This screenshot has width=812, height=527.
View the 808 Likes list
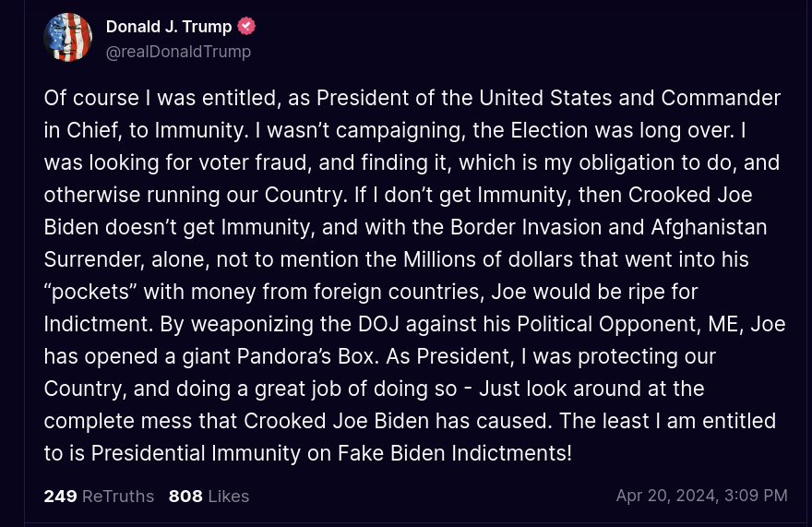[x=209, y=496]
